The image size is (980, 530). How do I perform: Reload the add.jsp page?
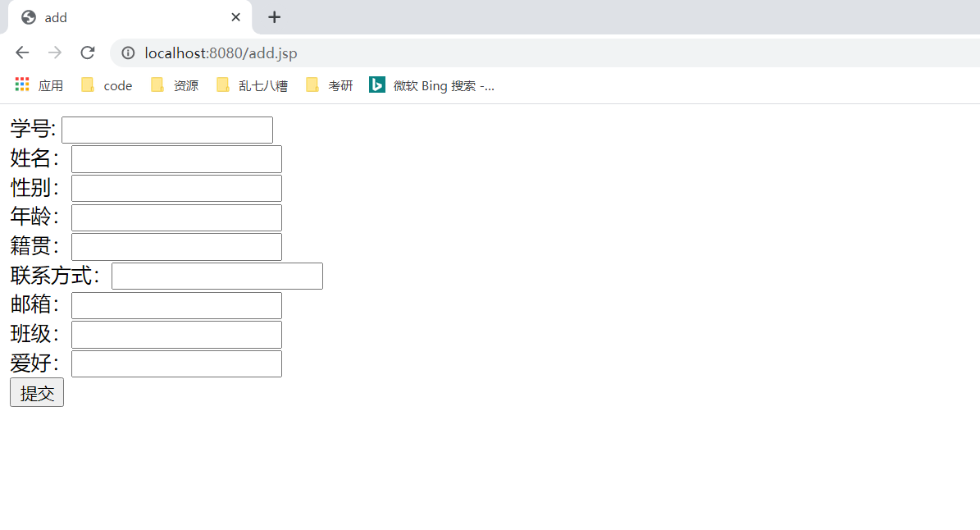point(88,53)
